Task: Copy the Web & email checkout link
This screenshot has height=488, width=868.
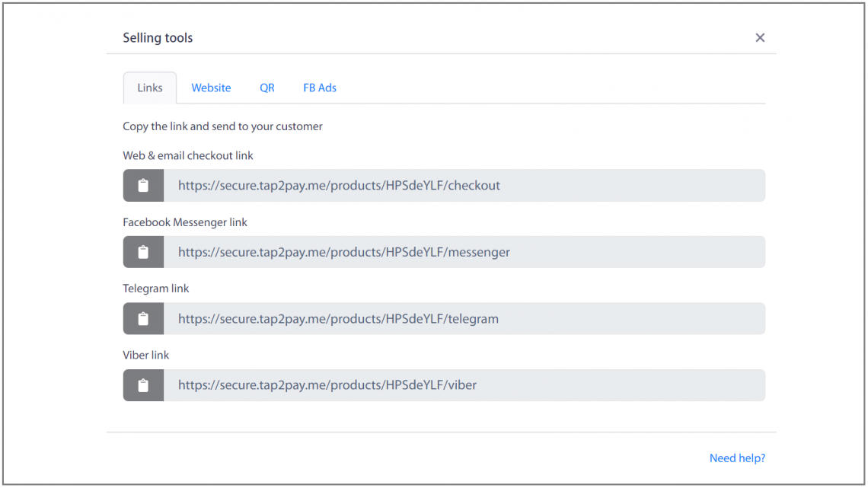Action: pyautogui.click(x=142, y=185)
